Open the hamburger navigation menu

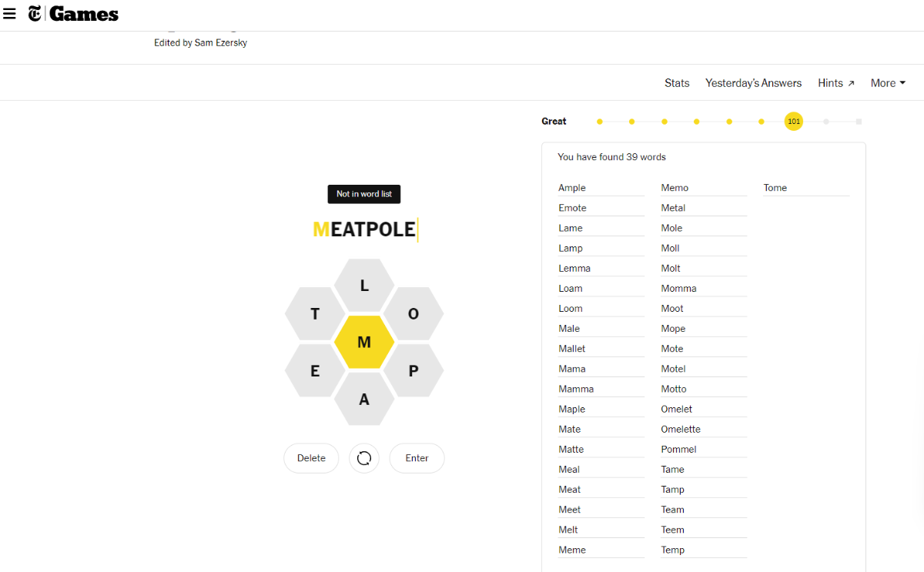(x=9, y=14)
